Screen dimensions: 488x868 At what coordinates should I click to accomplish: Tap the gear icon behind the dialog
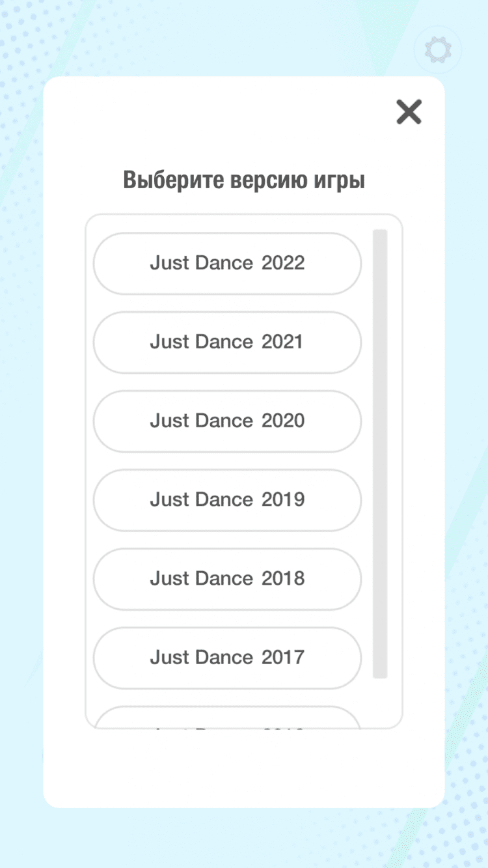click(x=437, y=50)
